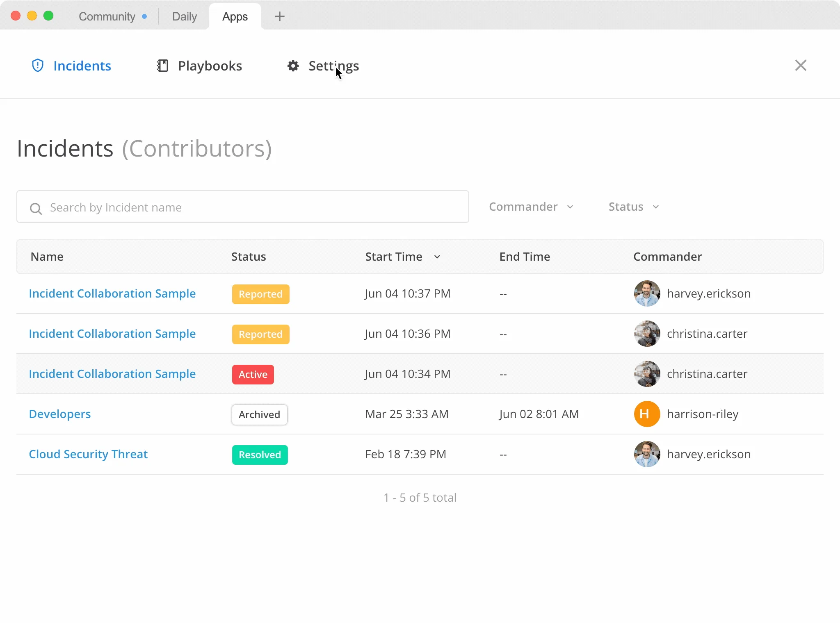Click start time Feb 18 7:39 PM
This screenshot has width=840, height=623.
[406, 454]
